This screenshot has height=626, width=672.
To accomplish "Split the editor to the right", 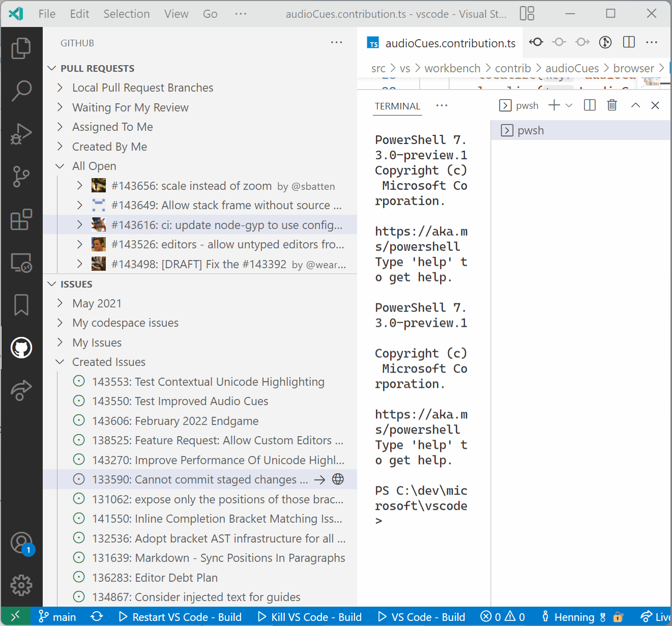I will (629, 42).
